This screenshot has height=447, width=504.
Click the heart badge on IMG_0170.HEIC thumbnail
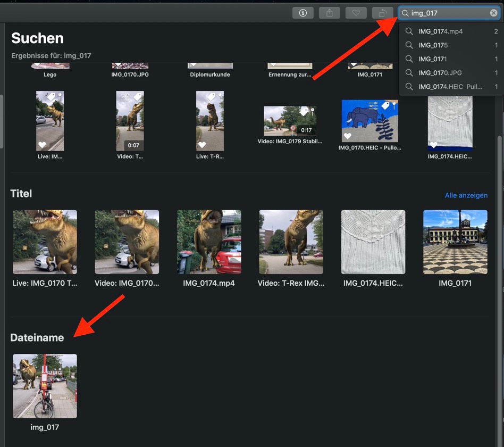(x=348, y=136)
